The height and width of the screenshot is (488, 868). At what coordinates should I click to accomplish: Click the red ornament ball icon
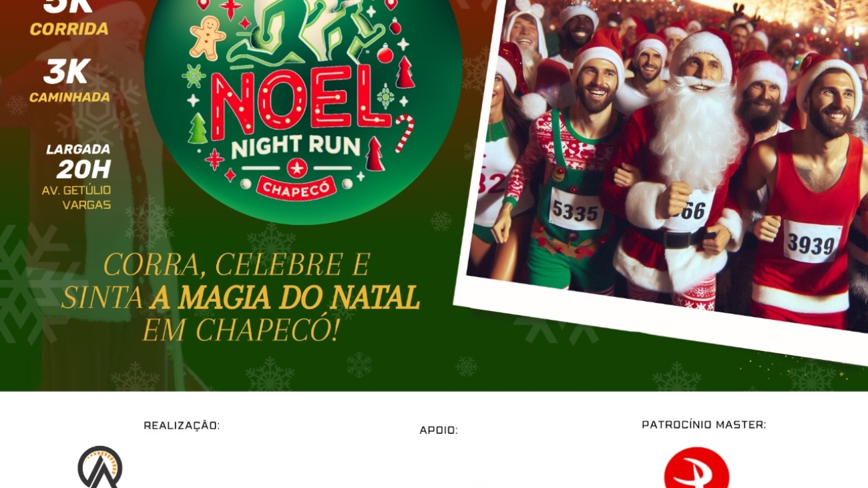click(385, 53)
